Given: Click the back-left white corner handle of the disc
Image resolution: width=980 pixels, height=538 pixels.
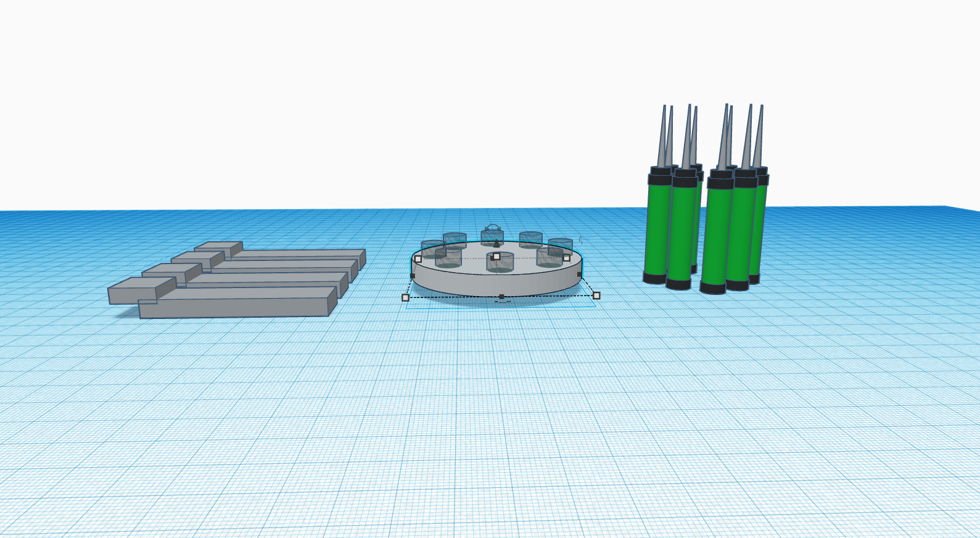Looking at the screenshot, I should tap(418, 259).
